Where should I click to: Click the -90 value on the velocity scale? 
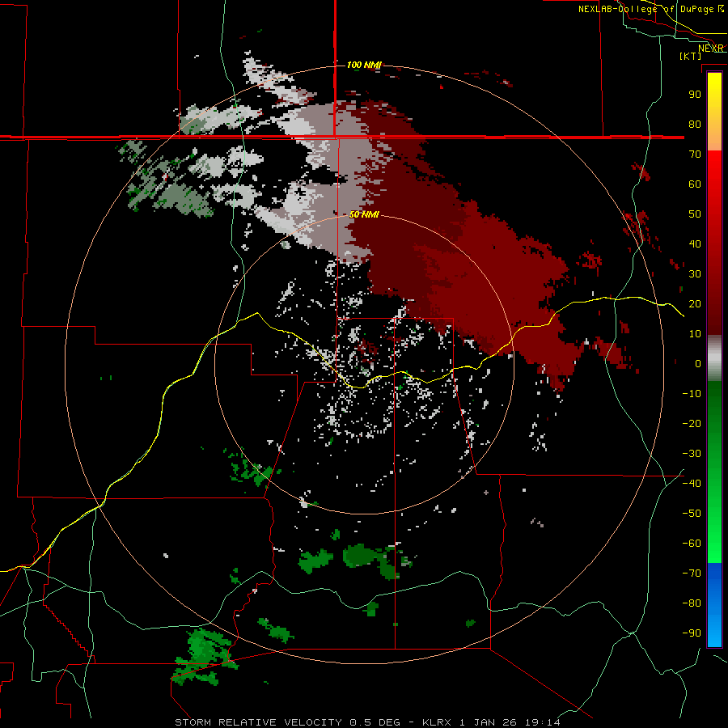[x=692, y=633]
